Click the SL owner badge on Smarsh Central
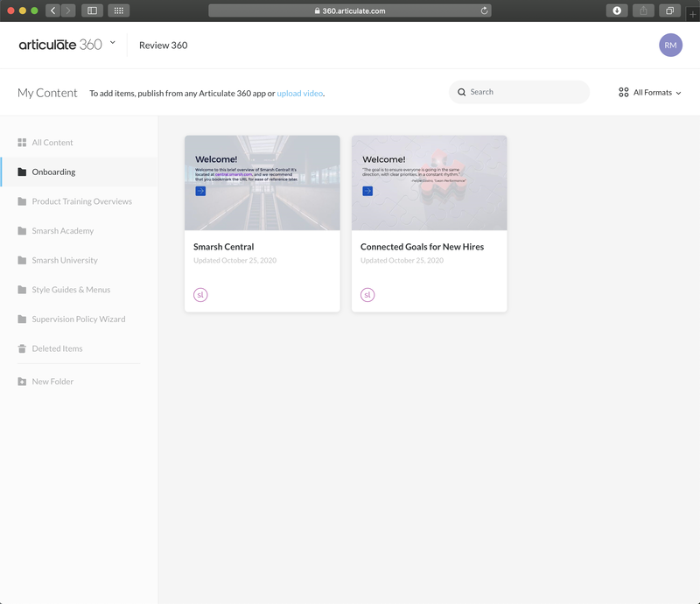The height and width of the screenshot is (604, 700). click(x=200, y=295)
